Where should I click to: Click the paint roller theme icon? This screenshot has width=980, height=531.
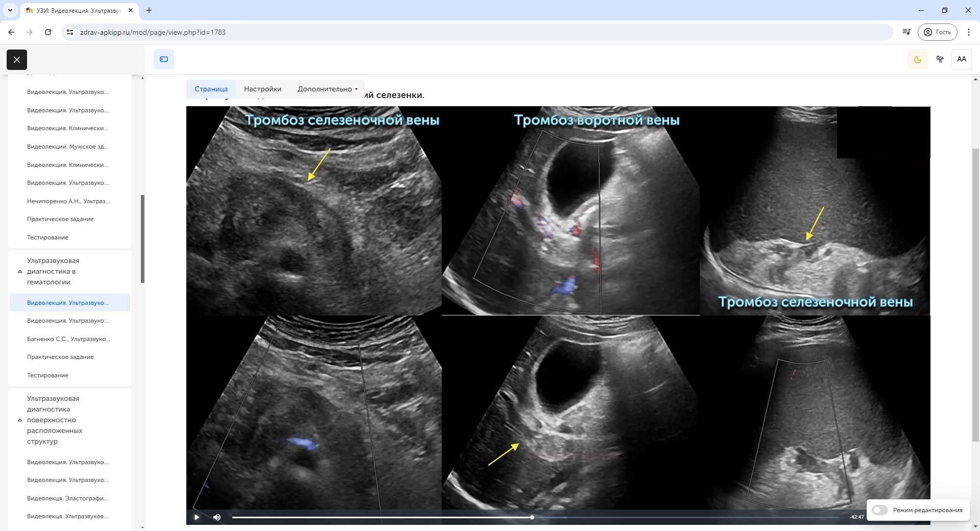pyautogui.click(x=940, y=59)
